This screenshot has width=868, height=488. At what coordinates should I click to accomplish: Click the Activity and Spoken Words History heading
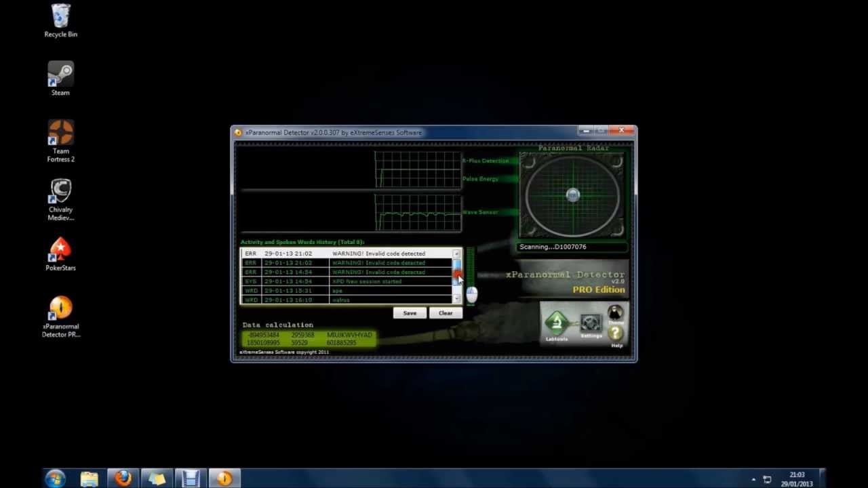tap(302, 242)
